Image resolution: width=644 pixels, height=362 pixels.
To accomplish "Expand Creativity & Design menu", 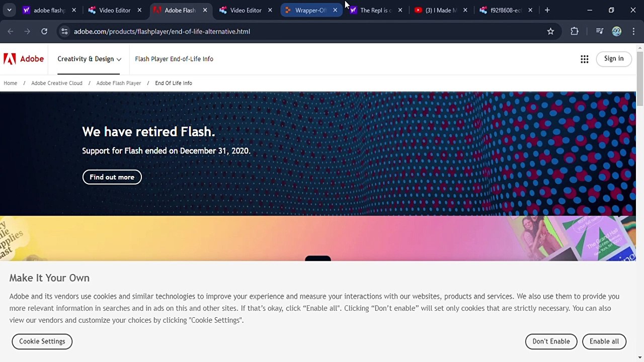I will click(x=89, y=59).
